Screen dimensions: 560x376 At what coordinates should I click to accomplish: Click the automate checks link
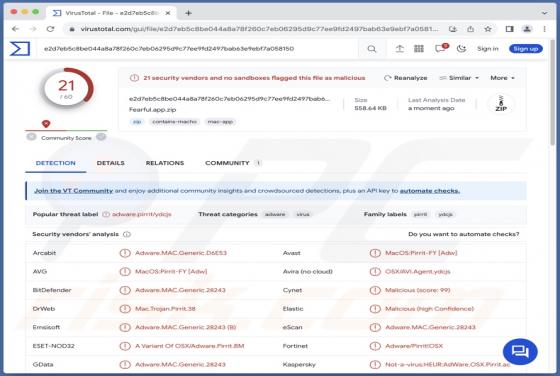(x=430, y=191)
